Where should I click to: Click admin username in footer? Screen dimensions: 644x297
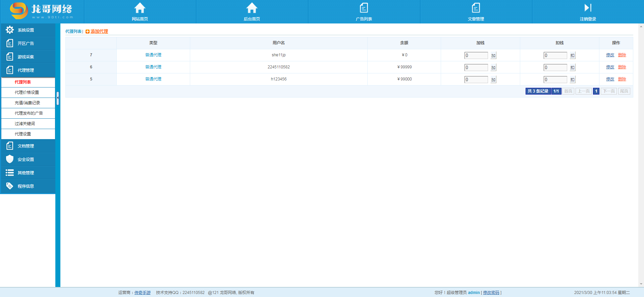pos(474,293)
